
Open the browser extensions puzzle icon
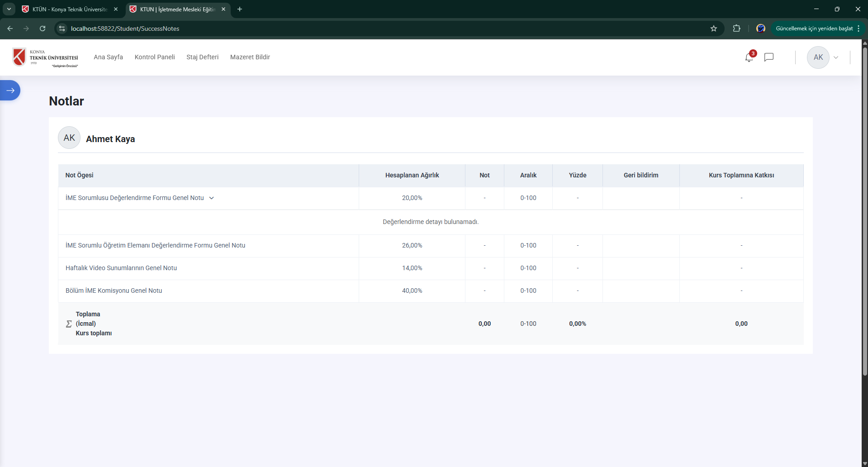tap(736, 29)
